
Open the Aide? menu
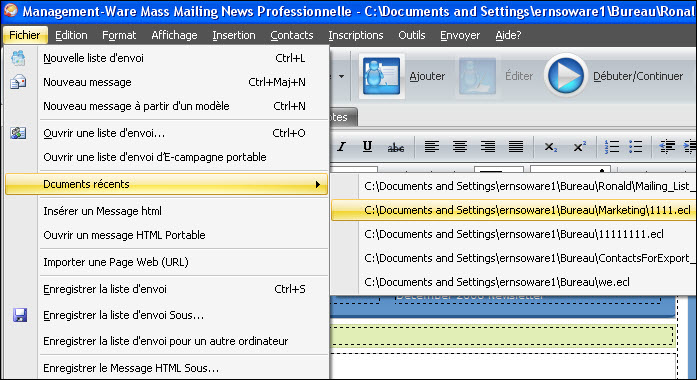(508, 35)
